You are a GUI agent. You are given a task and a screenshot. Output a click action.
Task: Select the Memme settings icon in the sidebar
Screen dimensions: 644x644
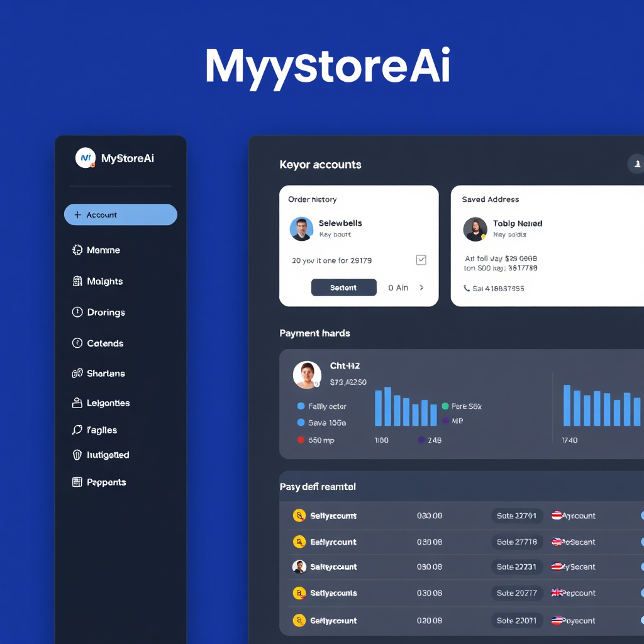[76, 250]
